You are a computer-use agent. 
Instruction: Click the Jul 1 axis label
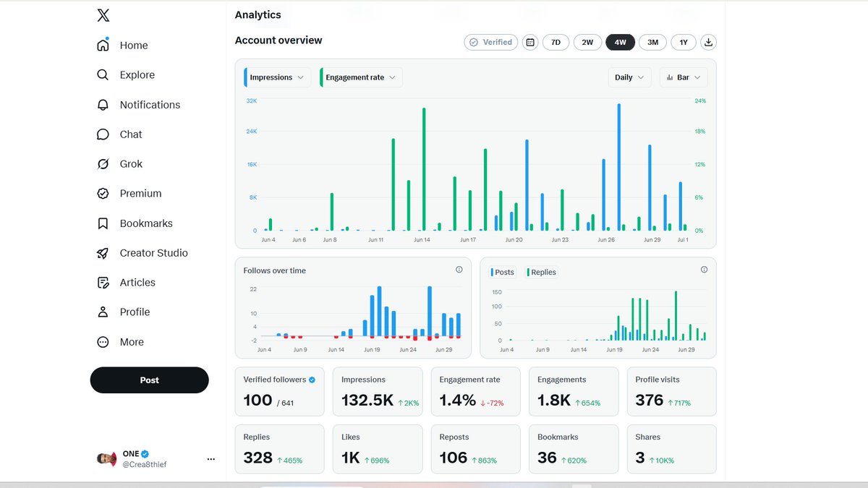point(682,239)
